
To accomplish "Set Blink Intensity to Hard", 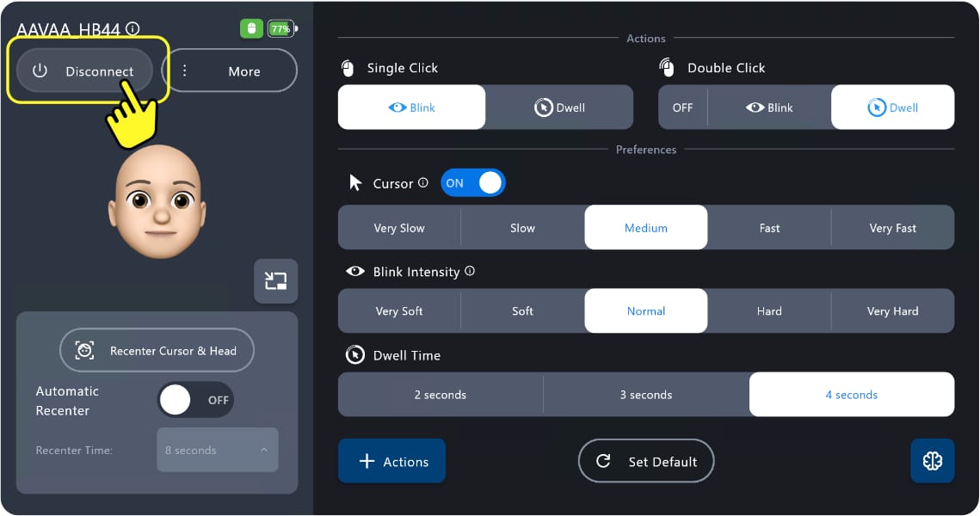I will 769,311.
